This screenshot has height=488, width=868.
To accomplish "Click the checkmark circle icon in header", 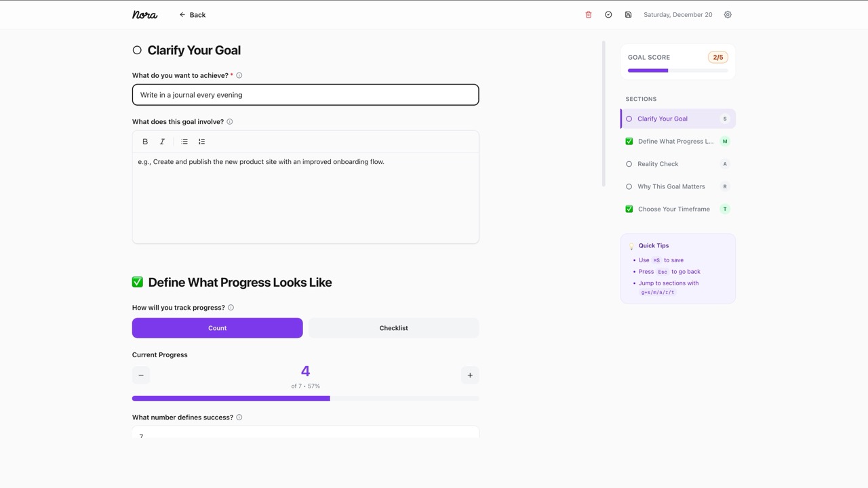I will [x=608, y=15].
